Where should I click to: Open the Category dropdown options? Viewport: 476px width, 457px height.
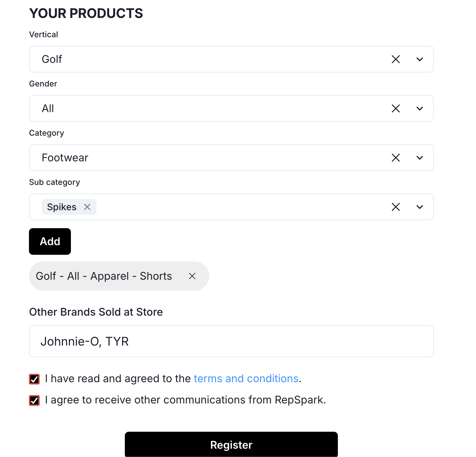(419, 158)
